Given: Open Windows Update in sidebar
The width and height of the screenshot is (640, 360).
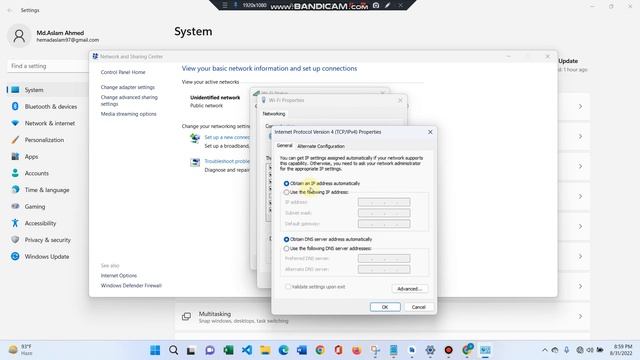Looking at the screenshot, I should coord(46,257).
